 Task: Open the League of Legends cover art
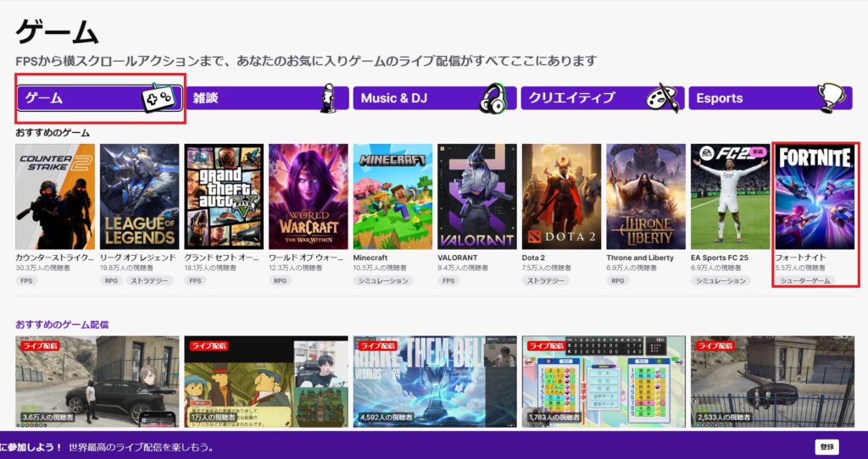pos(140,196)
